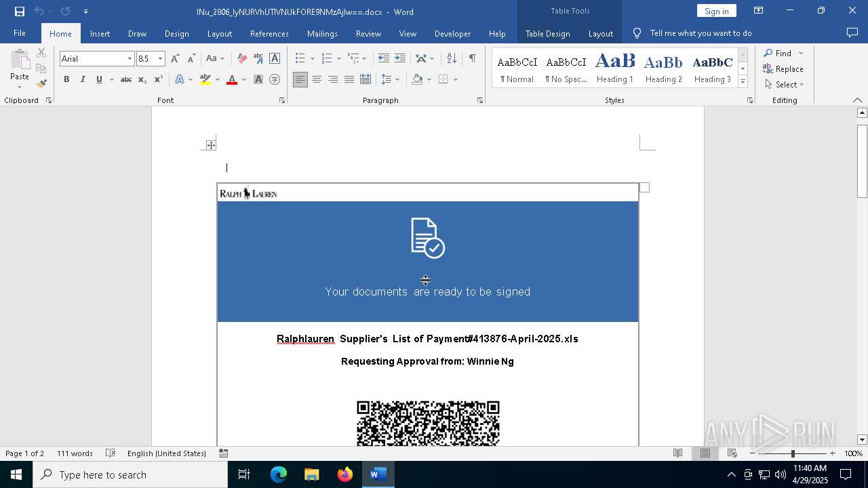Image resolution: width=868 pixels, height=488 pixels.
Task: Open the Review tab
Action: pos(368,33)
